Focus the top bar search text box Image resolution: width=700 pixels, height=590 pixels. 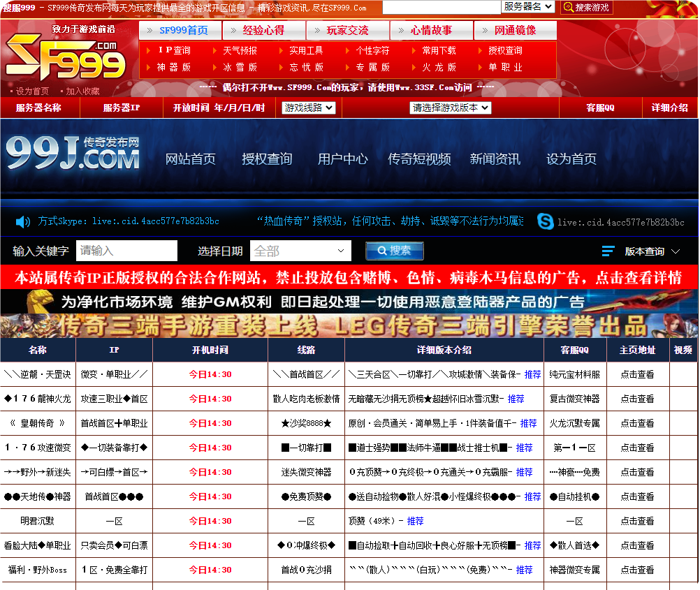pos(441,8)
